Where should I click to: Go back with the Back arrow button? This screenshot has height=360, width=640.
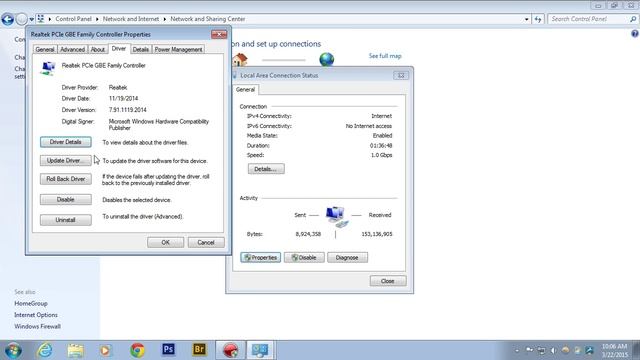pyautogui.click(x=7, y=19)
